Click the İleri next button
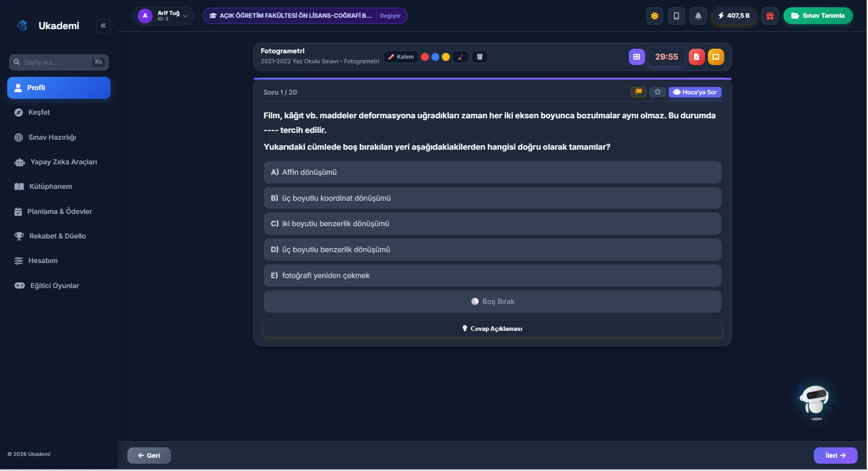The width and height of the screenshot is (868, 471). click(x=835, y=456)
